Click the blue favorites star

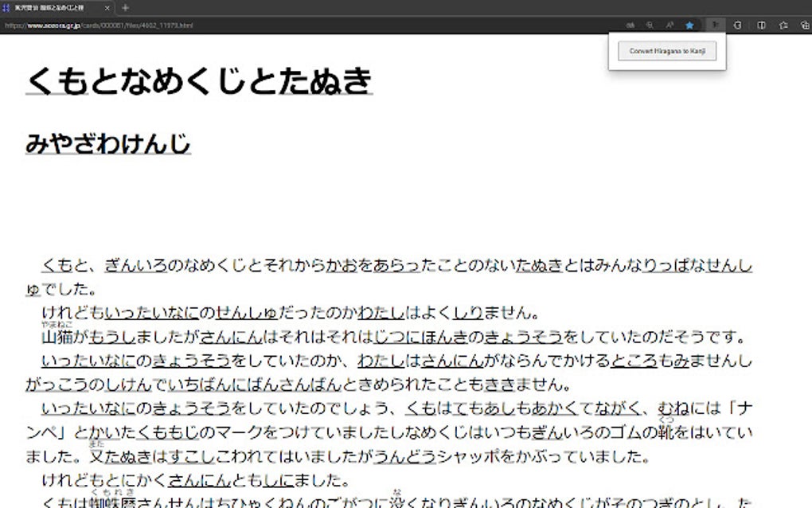point(689,25)
